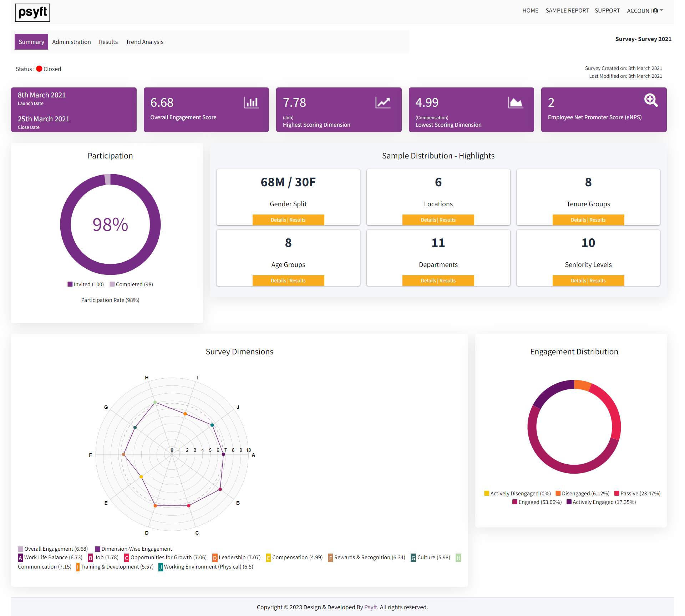Click the psyft logo

(32, 13)
